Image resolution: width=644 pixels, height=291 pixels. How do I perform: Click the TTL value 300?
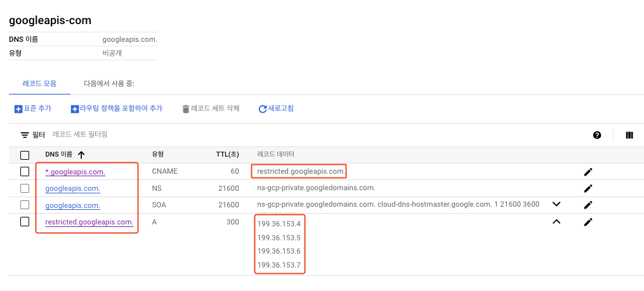(233, 222)
